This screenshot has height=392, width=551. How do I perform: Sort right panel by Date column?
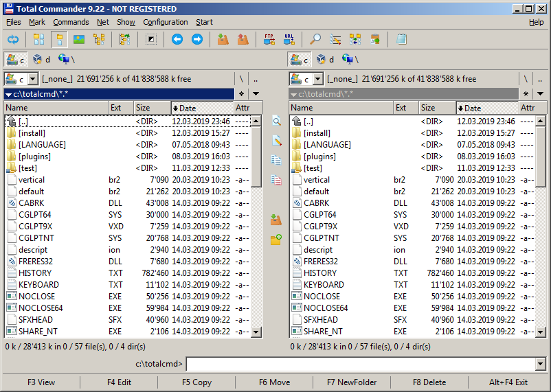(487, 108)
